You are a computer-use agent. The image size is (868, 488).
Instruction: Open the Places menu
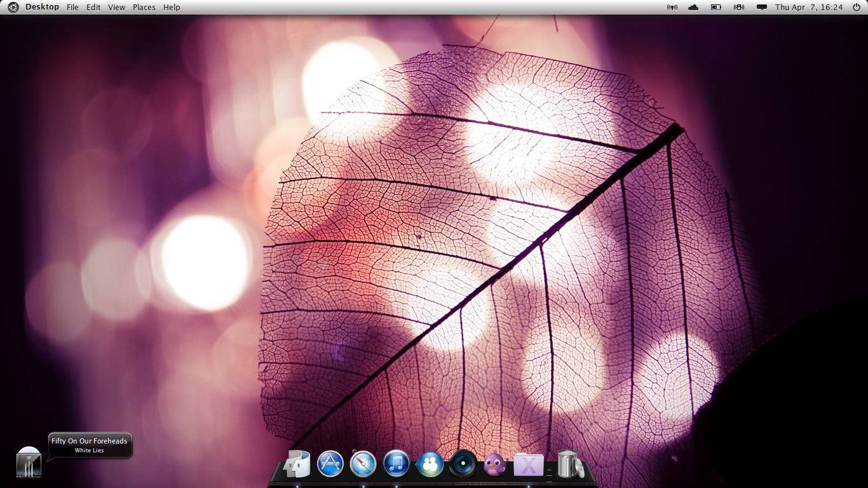tap(144, 7)
